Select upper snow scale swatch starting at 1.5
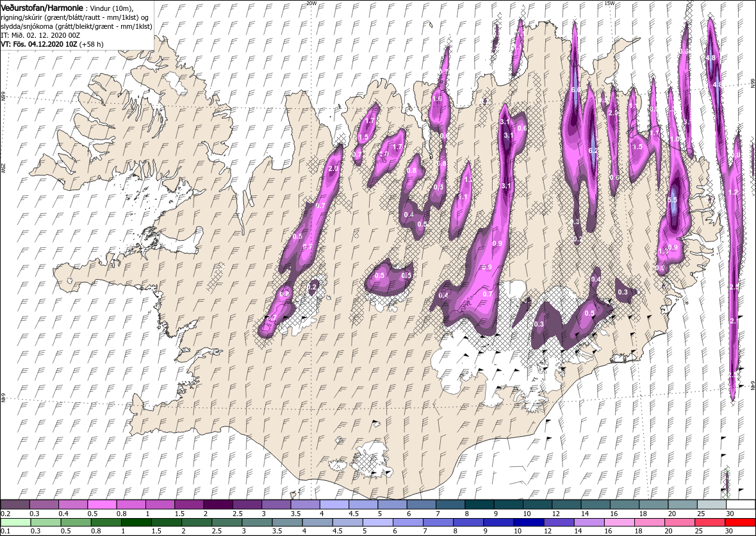Viewport: 756px width, 536px height. pos(189,505)
